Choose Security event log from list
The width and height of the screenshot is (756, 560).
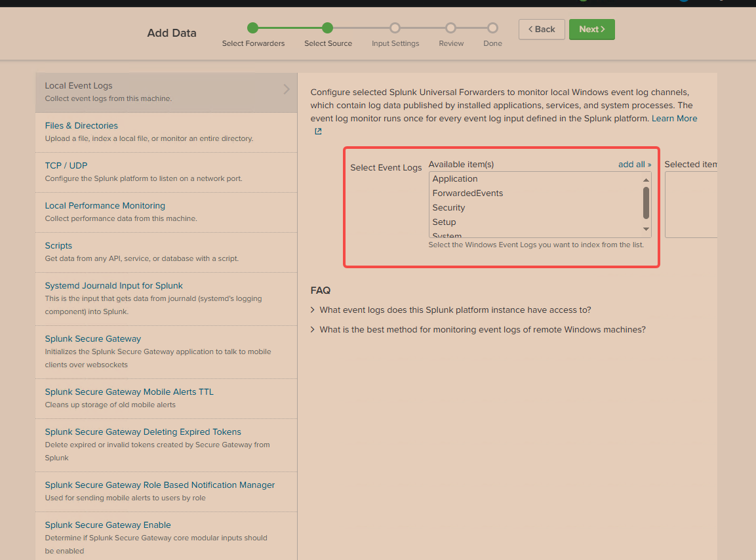click(535, 208)
